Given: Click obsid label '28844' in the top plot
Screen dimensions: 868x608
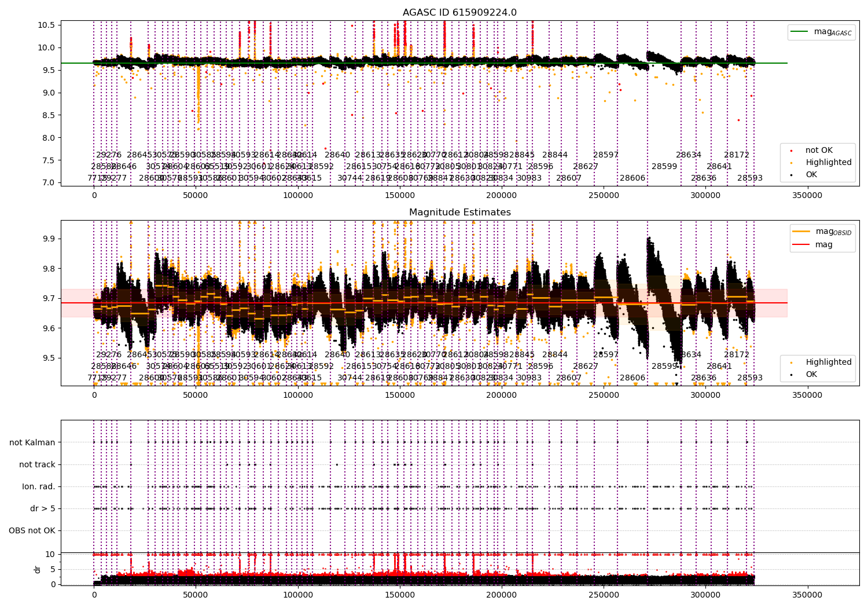Looking at the screenshot, I should click(x=555, y=155).
